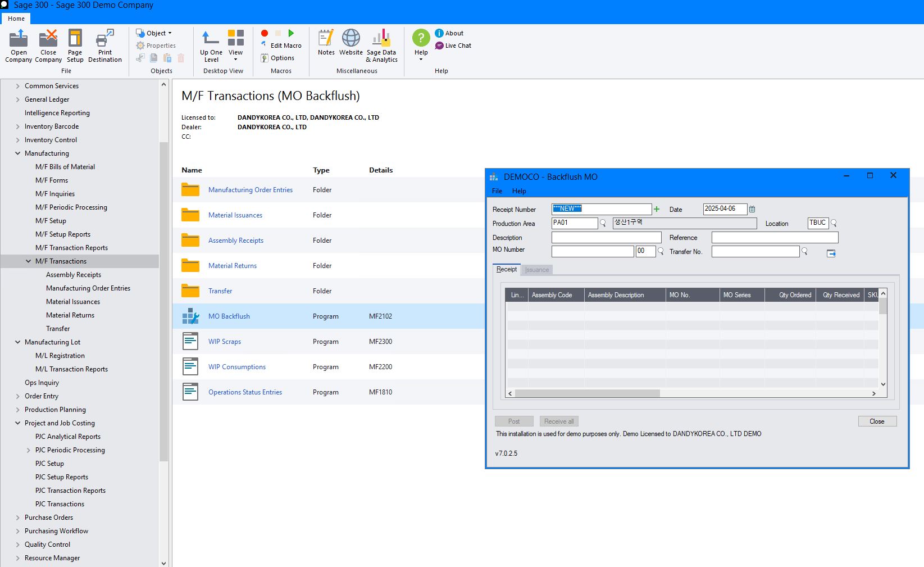924x567 pixels.
Task: Click the MO Backflush program icon
Action: pos(190,316)
